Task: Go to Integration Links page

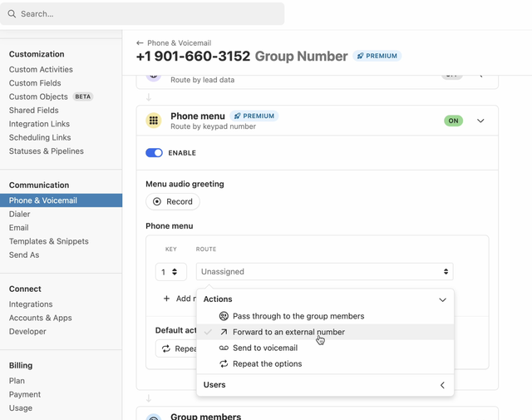Action: [39, 124]
